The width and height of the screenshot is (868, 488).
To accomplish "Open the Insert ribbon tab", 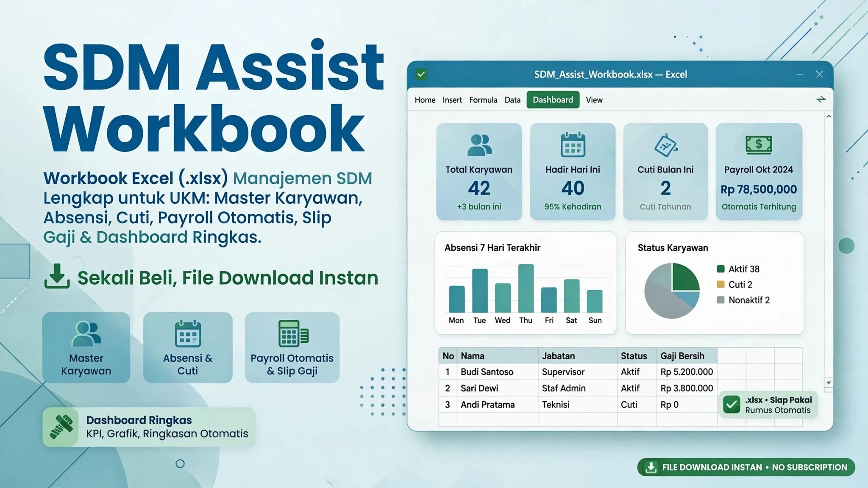I will pos(452,100).
